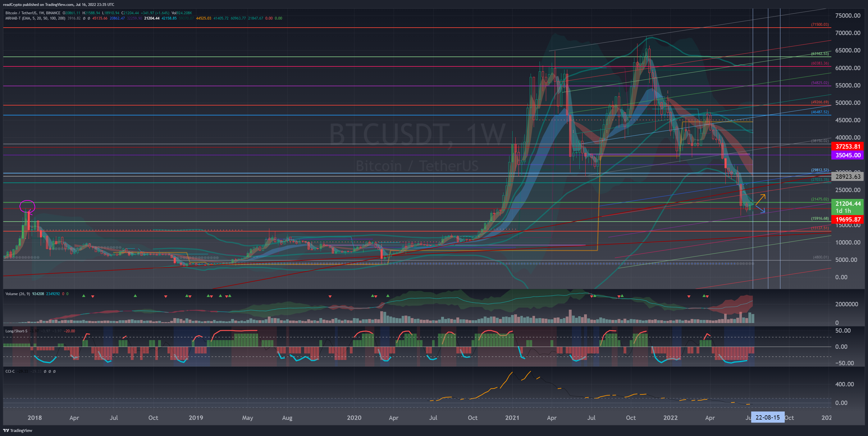Click the (46487.52) level label
The width and height of the screenshot is (868, 436).
click(x=820, y=112)
